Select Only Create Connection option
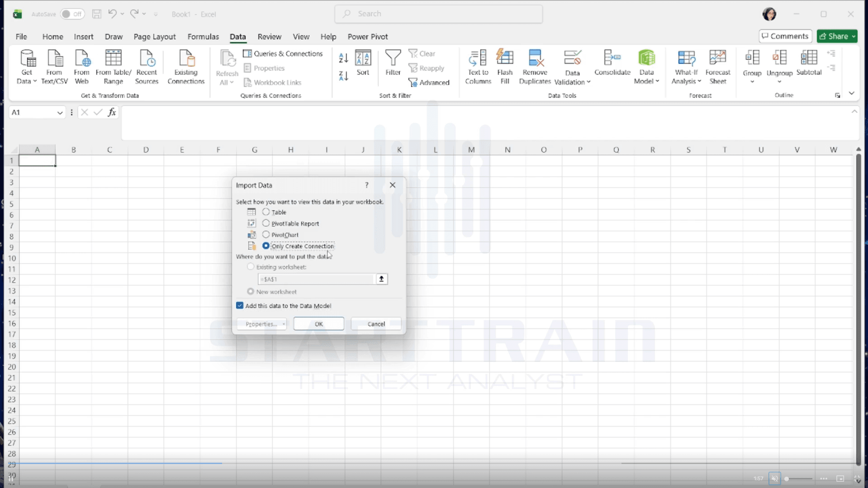This screenshot has width=868, height=488. 266,246
